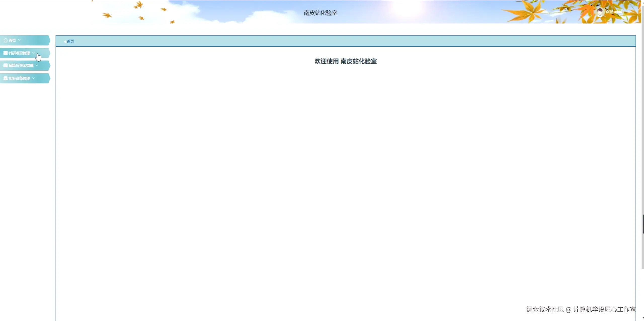The height and width of the screenshot is (321, 644).
Task: Click the admin user avatar
Action: pyautogui.click(x=600, y=12)
